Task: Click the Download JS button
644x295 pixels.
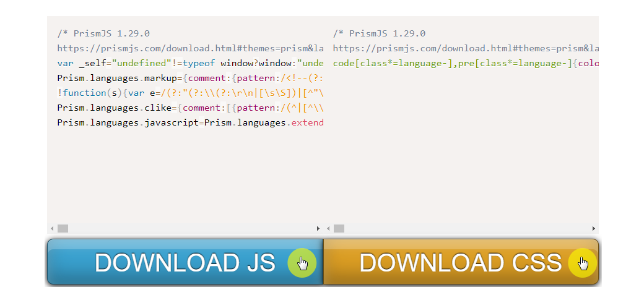Action: coord(185,262)
